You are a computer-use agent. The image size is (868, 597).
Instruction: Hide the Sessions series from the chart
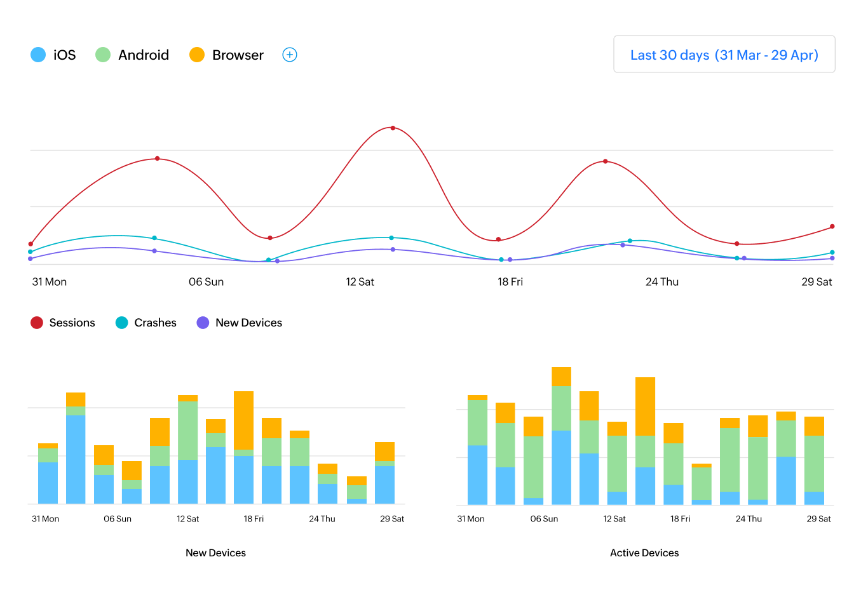click(x=64, y=323)
